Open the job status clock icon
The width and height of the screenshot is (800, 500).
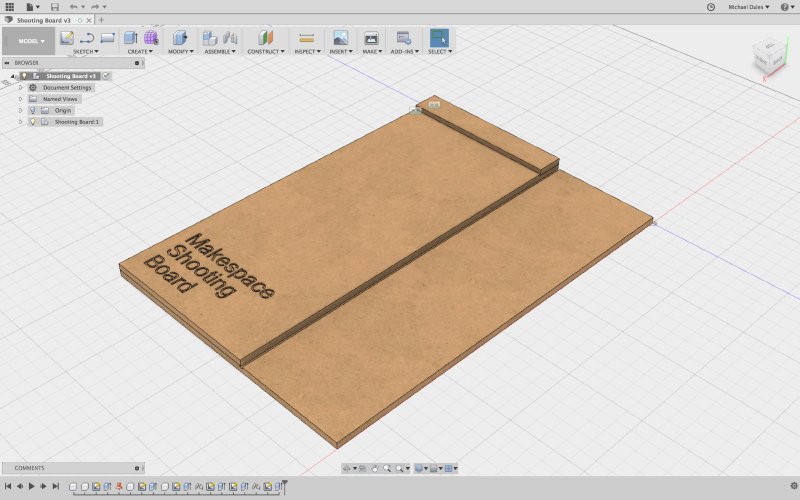711,7
